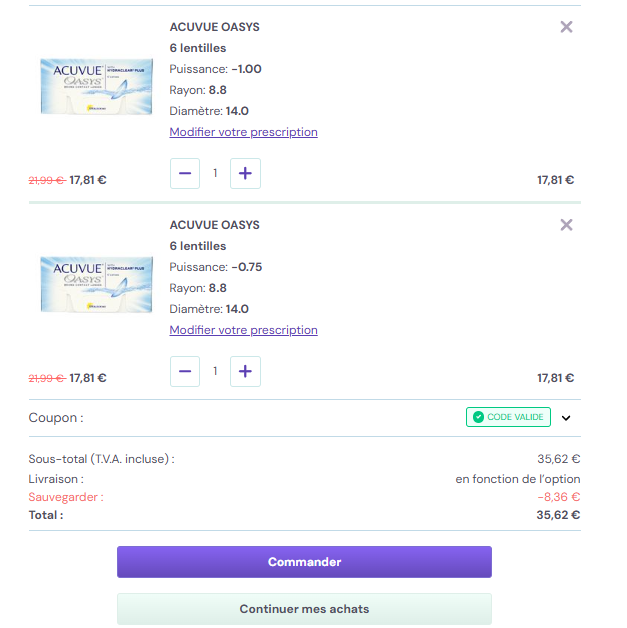Remove the ACUVUE OASYS -0.75 item
This screenshot has height=628, width=627.
point(566,225)
